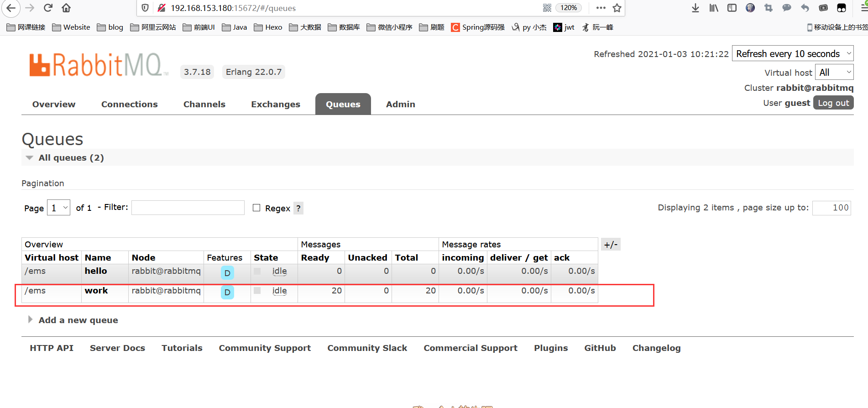Open the 数据库 bookmark folder
The image size is (868, 408).
(344, 27)
